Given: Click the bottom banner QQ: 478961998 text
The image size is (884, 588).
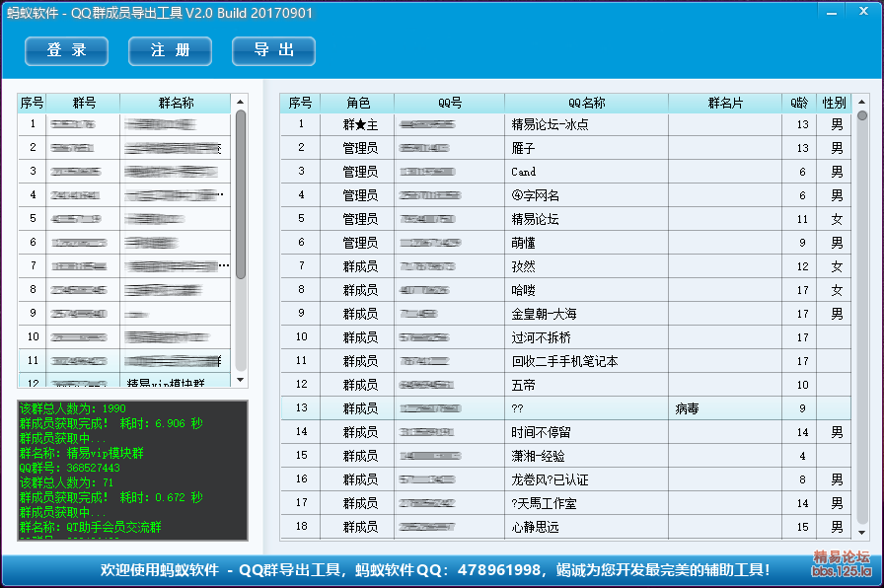Looking at the screenshot, I should click(x=479, y=570).
